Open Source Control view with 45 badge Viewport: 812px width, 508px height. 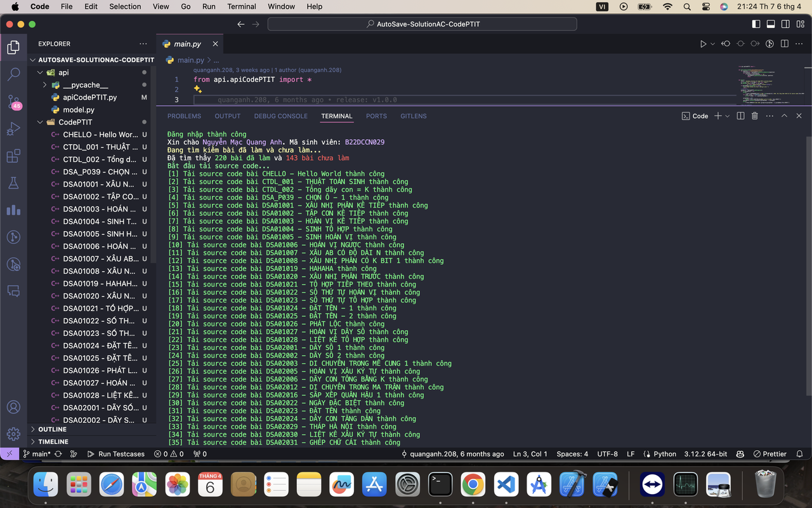pyautogui.click(x=13, y=102)
